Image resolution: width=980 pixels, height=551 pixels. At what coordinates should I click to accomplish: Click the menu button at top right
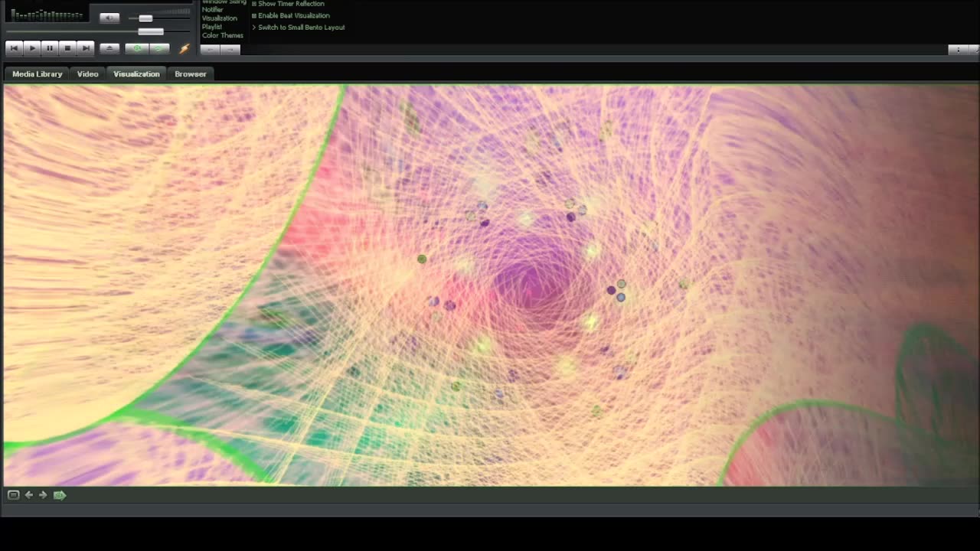tap(959, 50)
